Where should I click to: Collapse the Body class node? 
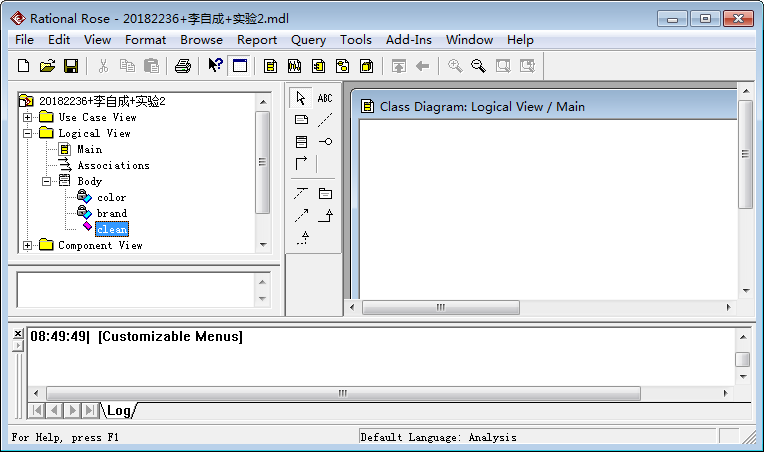pyautogui.click(x=46, y=182)
